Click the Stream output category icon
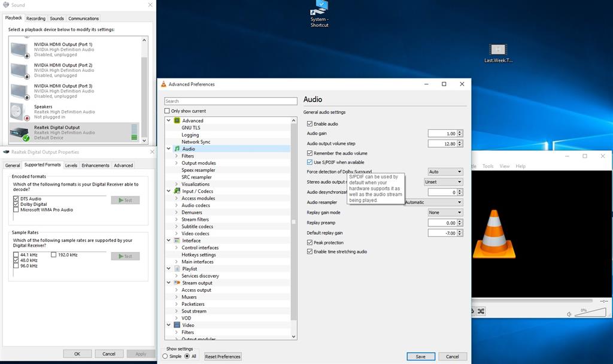The image size is (613, 364). (177, 283)
